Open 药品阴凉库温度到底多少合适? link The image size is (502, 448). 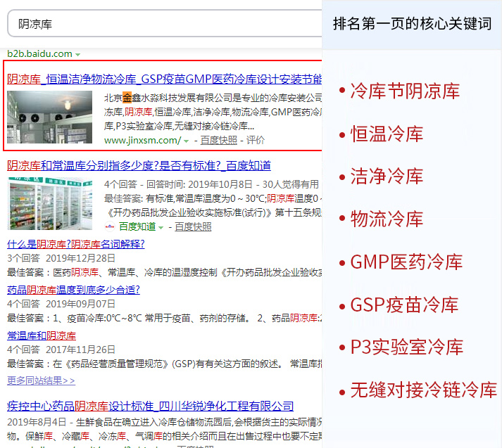pyautogui.click(x=73, y=290)
